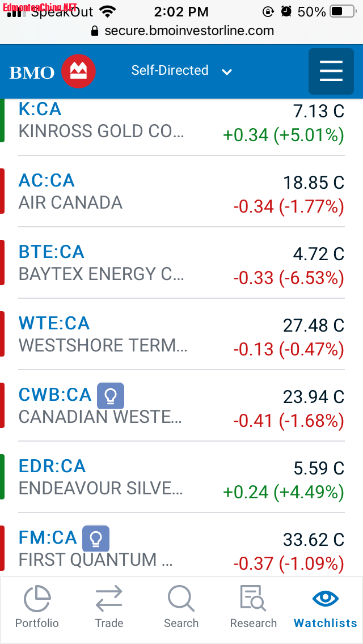Open the AC:CA Air Canada ticker
Image resolution: width=363 pixels, height=644 pixels.
click(x=47, y=181)
